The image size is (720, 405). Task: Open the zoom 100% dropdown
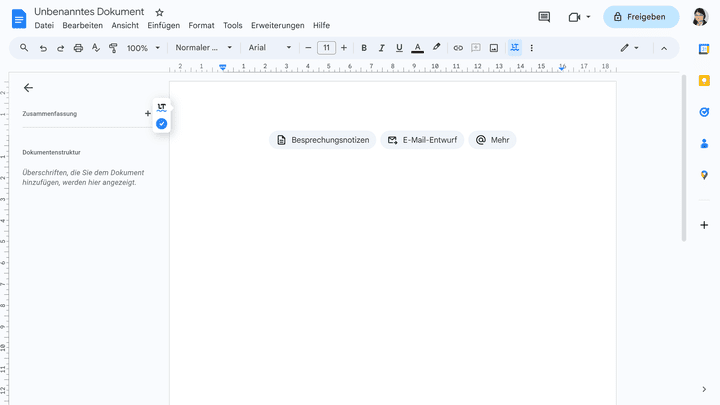(x=143, y=48)
